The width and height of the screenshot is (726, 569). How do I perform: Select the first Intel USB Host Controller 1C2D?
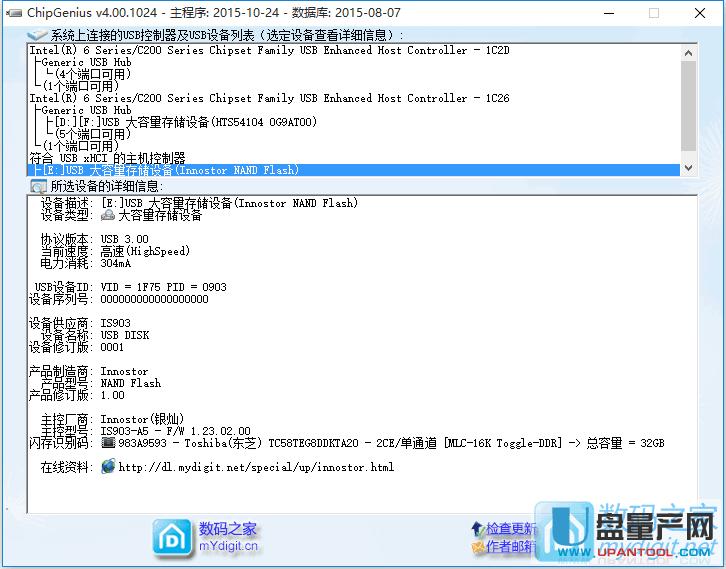(x=268, y=50)
